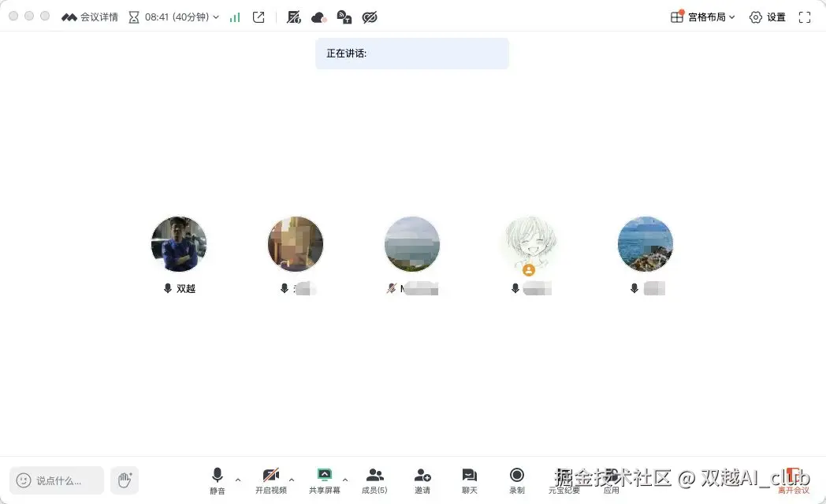Open the 聊天 chat panel
Viewport: 826px width, 504px height.
(x=469, y=480)
